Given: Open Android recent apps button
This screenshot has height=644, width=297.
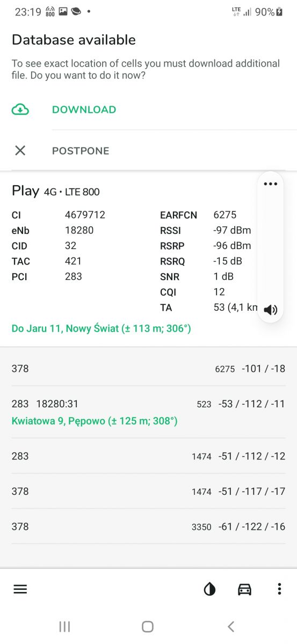Looking at the screenshot, I should [x=64, y=626].
